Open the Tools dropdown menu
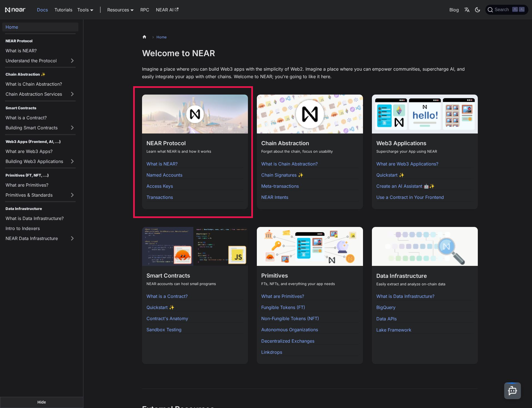 [x=85, y=10]
